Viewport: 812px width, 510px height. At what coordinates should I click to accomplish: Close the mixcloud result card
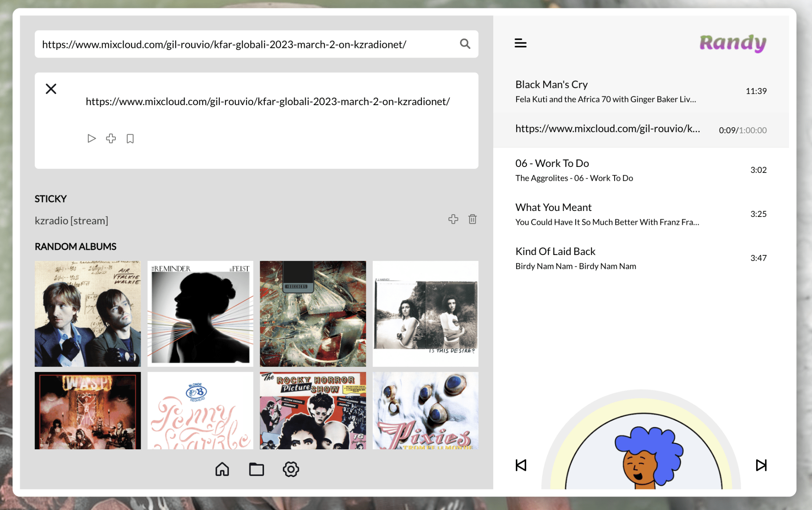51,89
